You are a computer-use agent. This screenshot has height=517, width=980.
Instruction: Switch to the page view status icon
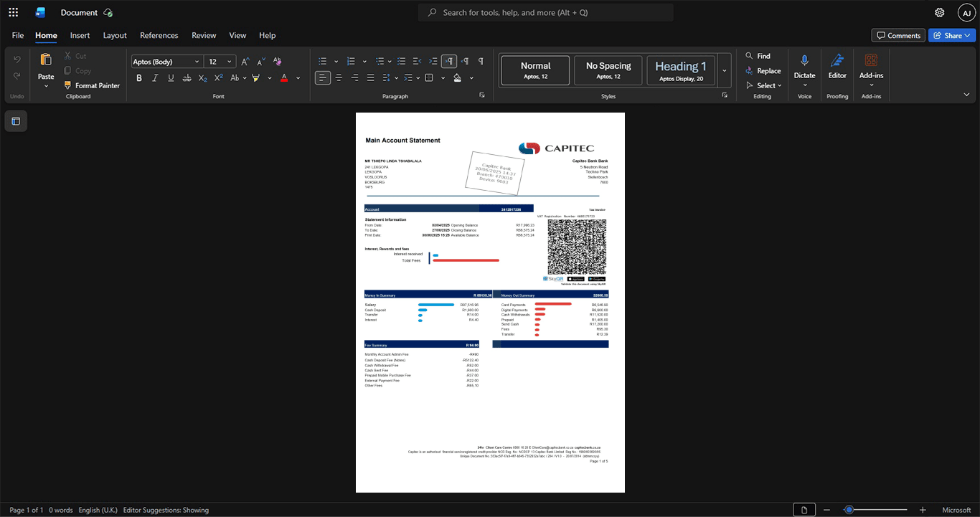(804, 510)
